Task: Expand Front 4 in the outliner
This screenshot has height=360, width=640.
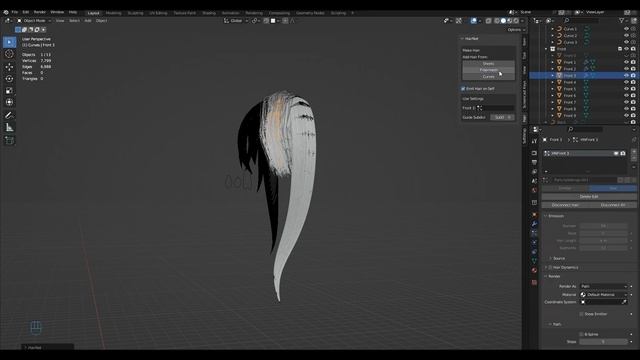Action: pos(553,82)
